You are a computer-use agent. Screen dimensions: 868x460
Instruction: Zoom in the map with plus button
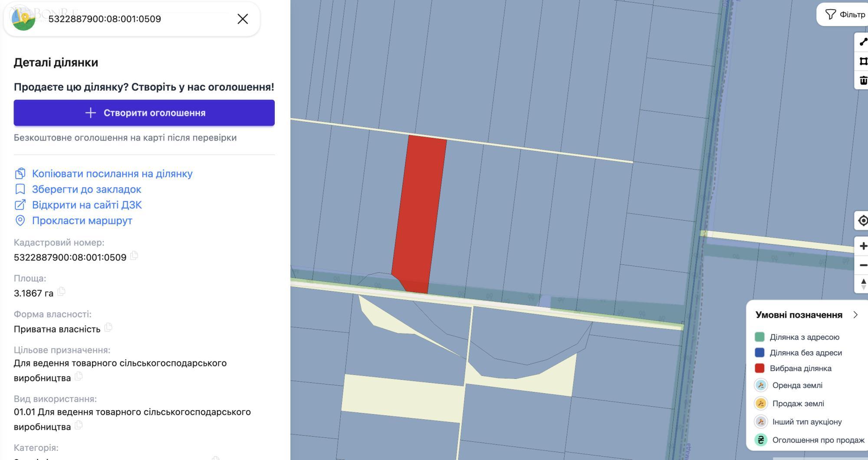click(863, 246)
